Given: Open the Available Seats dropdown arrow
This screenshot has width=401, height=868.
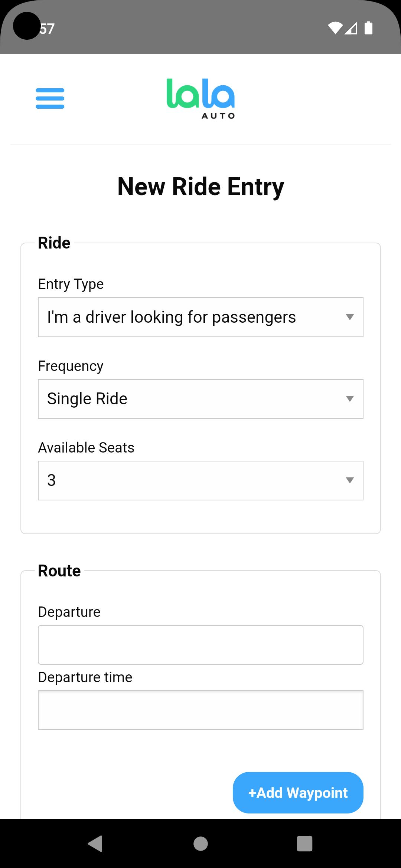Looking at the screenshot, I should click(x=349, y=480).
